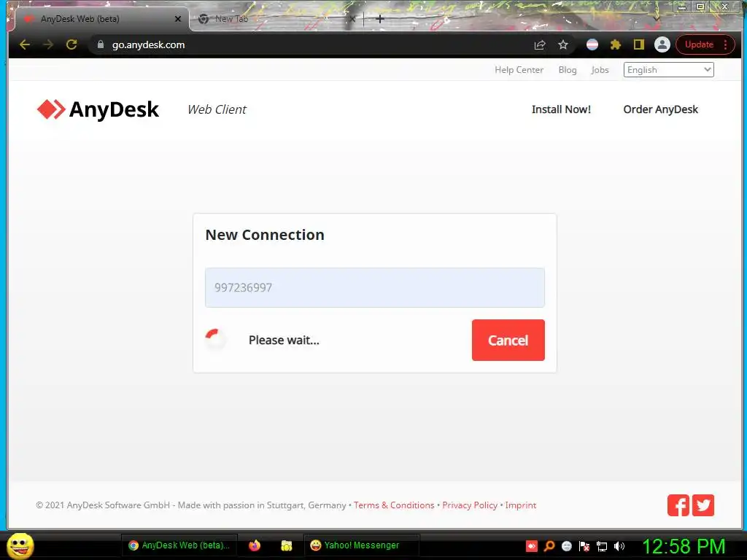This screenshot has height=560, width=747.
Task: Open the yellow folder taskbar icon
Action: [x=286, y=545]
